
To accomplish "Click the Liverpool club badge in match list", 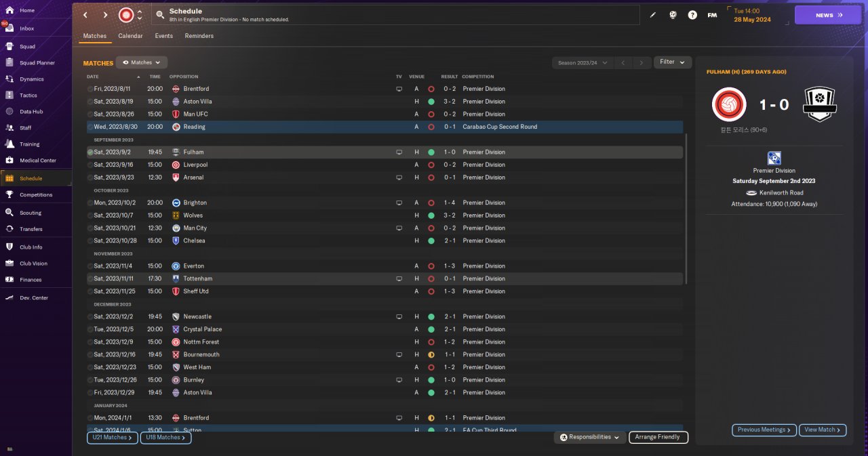I will pyautogui.click(x=176, y=165).
